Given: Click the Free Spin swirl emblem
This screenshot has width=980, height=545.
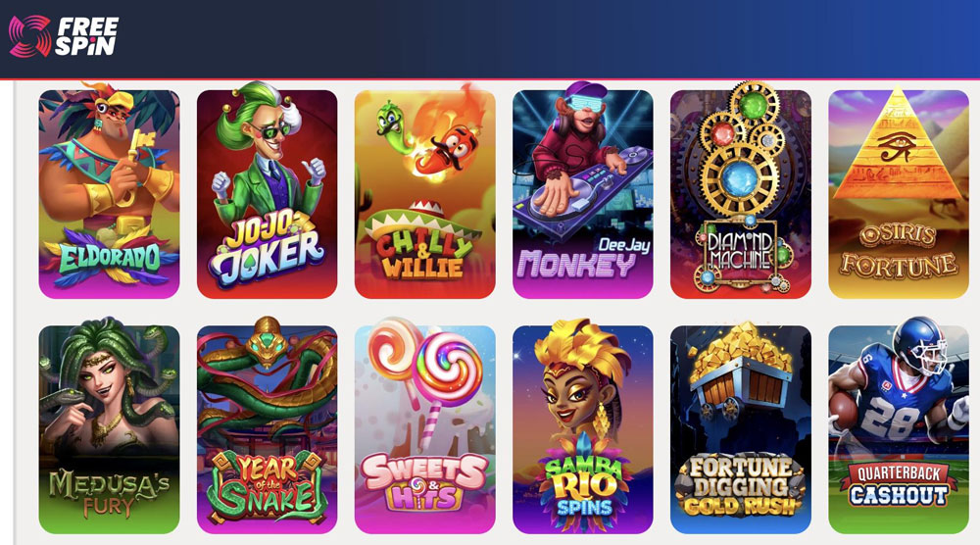Looking at the screenshot, I should tap(29, 36).
